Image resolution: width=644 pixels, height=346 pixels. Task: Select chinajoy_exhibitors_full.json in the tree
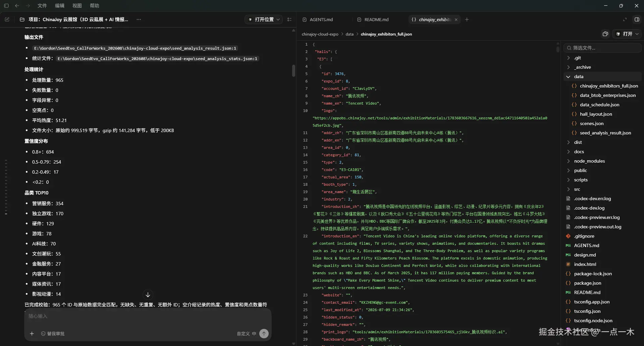point(609,86)
